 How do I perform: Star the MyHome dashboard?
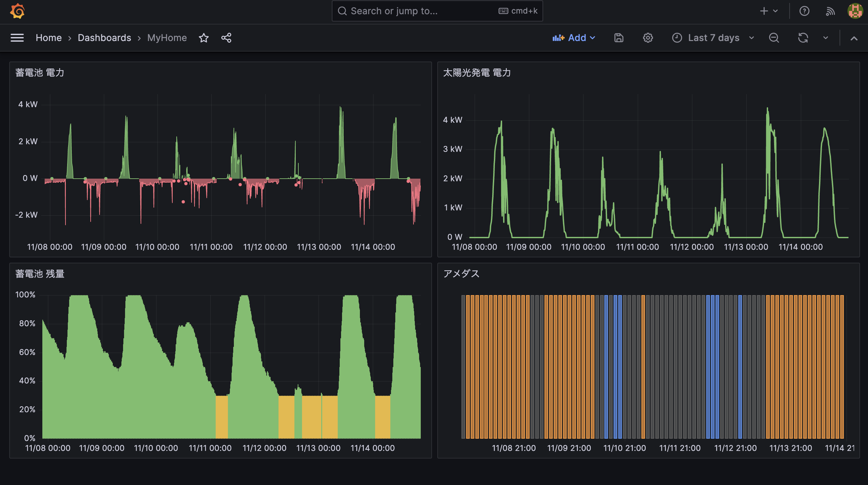coord(204,38)
